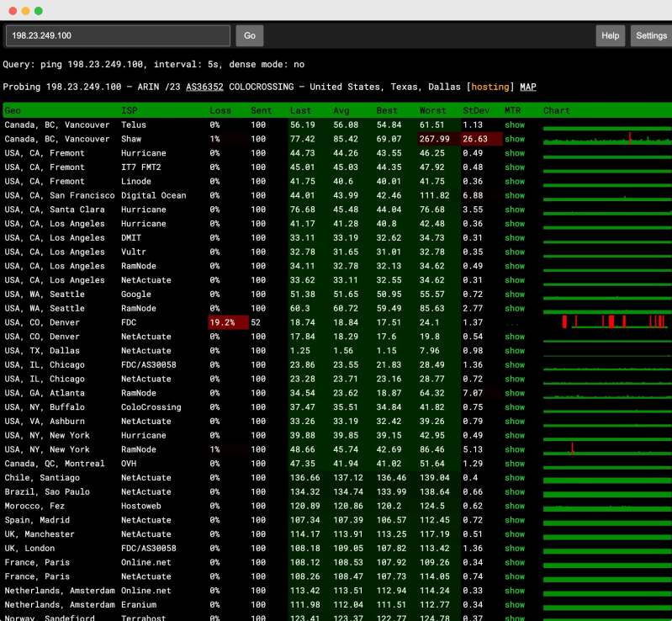Open the MAP link
Viewport: 672px width, 621px height.
(x=527, y=87)
